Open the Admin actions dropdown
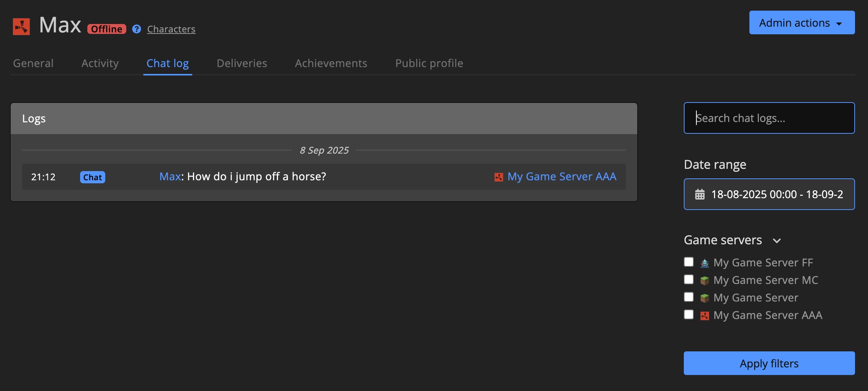Image resolution: width=868 pixels, height=391 pixels. point(802,23)
